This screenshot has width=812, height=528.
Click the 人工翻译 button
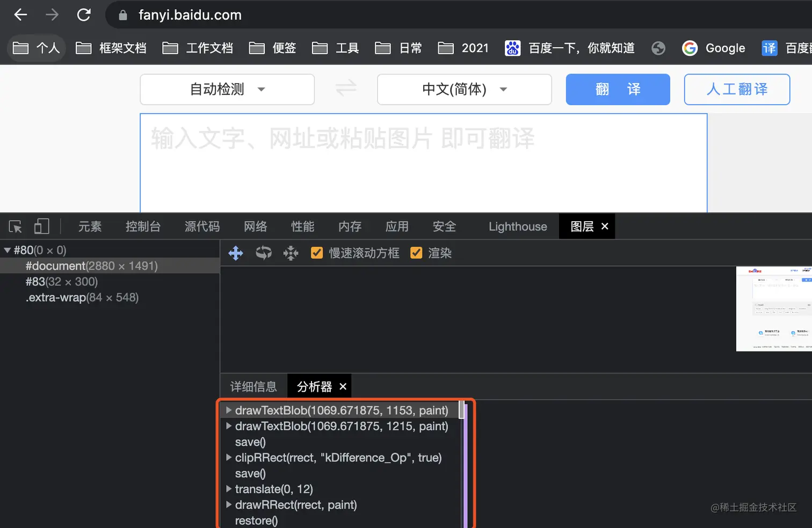tap(736, 89)
